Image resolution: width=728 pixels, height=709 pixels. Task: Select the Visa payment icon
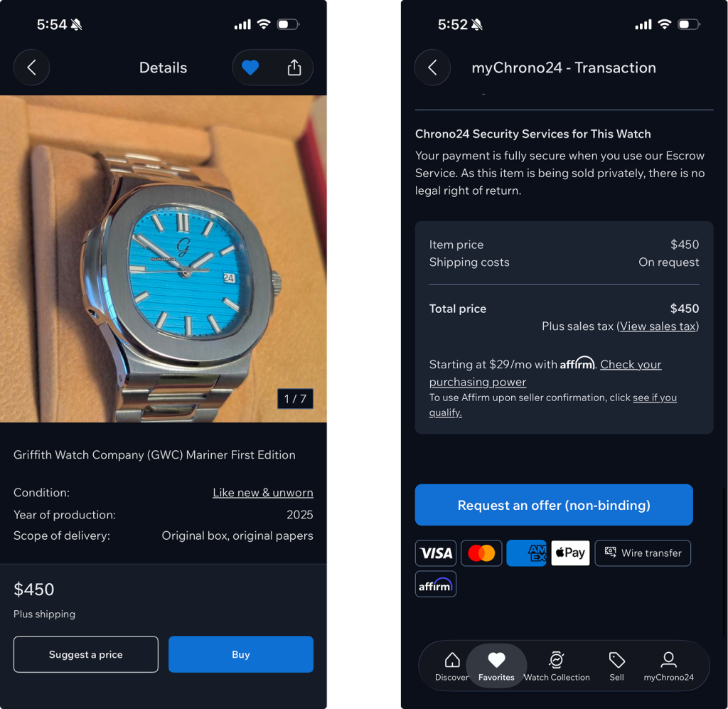click(x=436, y=553)
